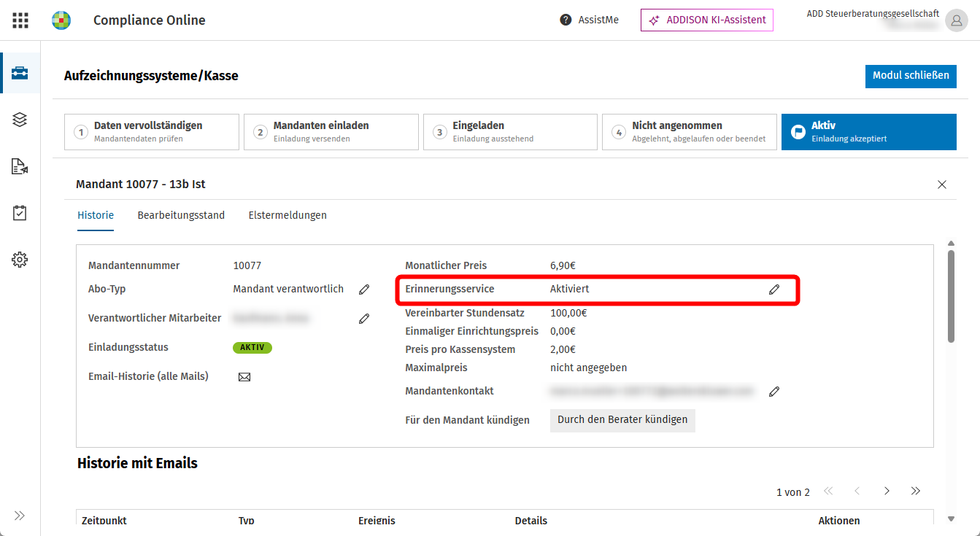Click Durch den Berater kündigen

pyautogui.click(x=622, y=420)
